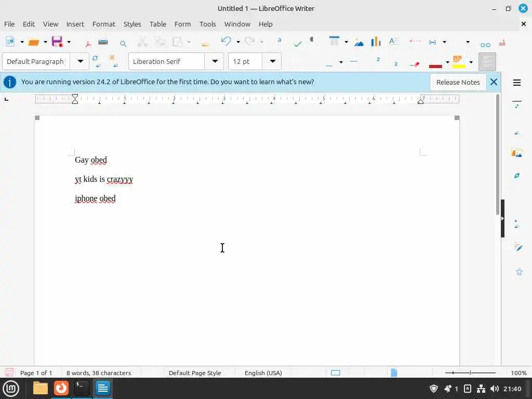
Task: Expand the New document dropdown arrow
Action: coord(22,42)
